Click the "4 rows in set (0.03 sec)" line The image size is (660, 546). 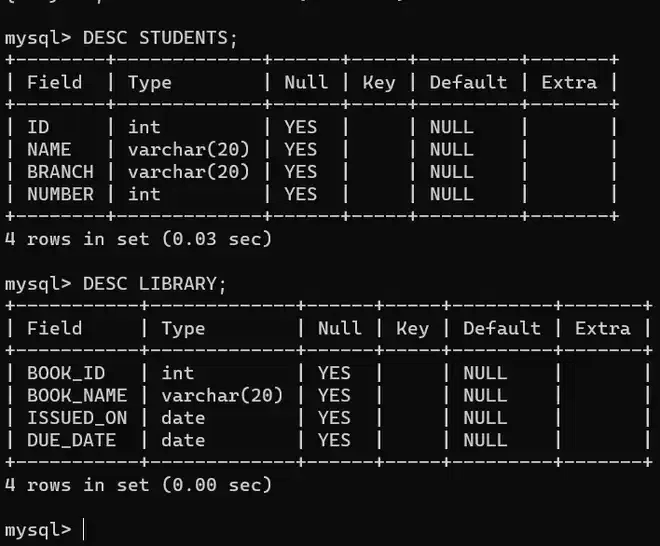coord(138,239)
